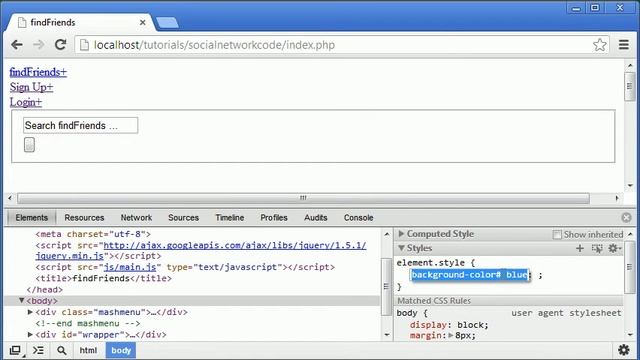Image resolution: width=640 pixels, height=360 pixels.
Task: Switch to the Sources panel tab
Action: (183, 218)
